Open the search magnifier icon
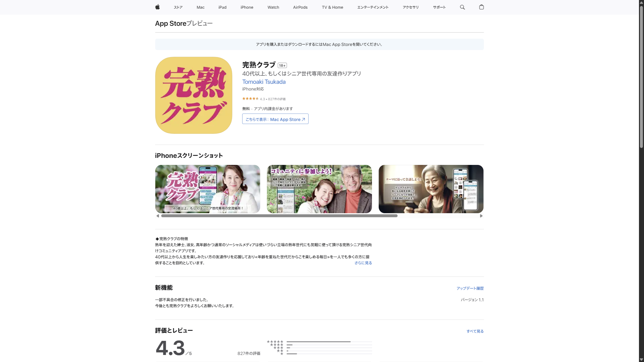Image resolution: width=644 pixels, height=362 pixels. (462, 7)
